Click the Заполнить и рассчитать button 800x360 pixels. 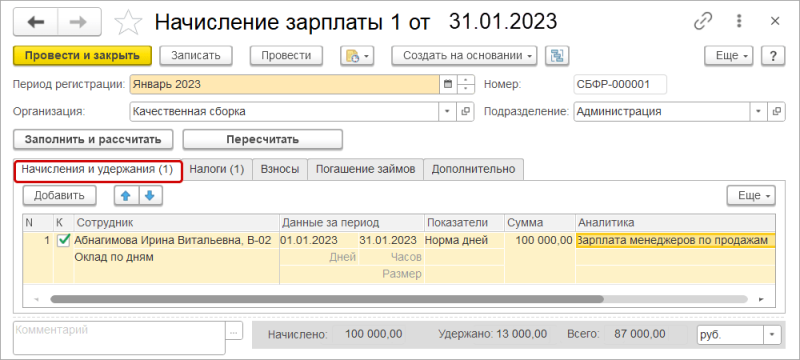coord(93,139)
